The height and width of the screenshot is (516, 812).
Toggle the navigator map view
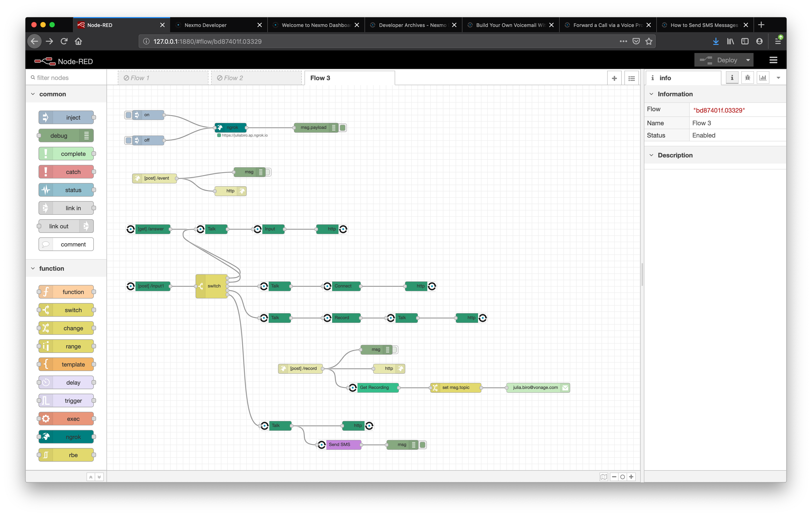(604, 477)
